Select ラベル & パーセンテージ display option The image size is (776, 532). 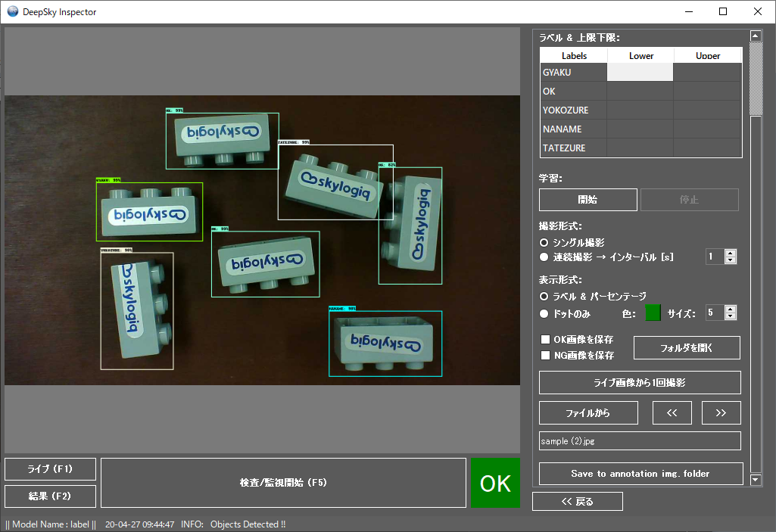click(544, 297)
